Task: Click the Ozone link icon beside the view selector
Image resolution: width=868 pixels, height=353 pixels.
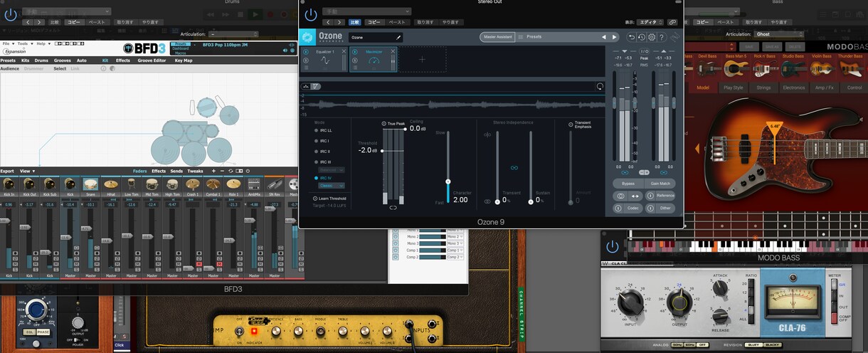Action: pyautogui.click(x=673, y=22)
